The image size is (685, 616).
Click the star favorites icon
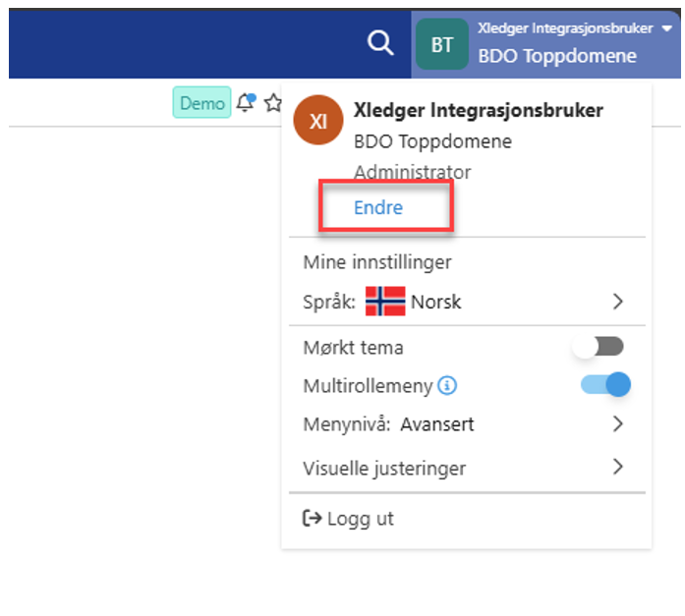(x=273, y=103)
